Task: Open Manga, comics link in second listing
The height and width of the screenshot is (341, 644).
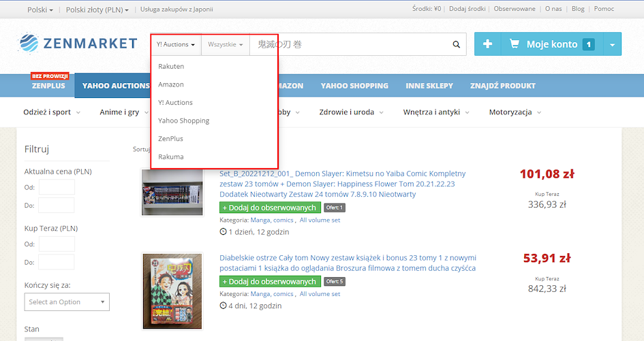Action: 272,294
